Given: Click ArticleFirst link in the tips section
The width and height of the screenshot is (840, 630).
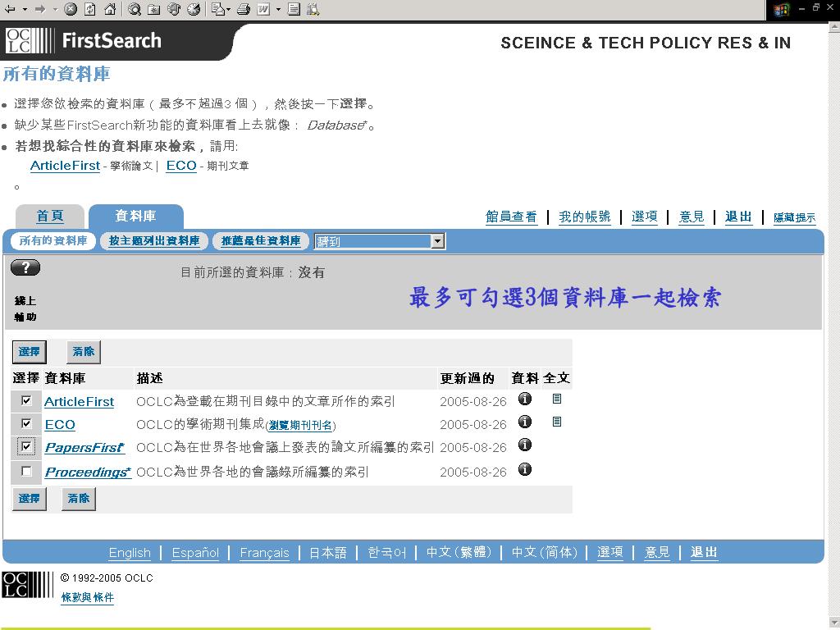Looking at the screenshot, I should [66, 166].
